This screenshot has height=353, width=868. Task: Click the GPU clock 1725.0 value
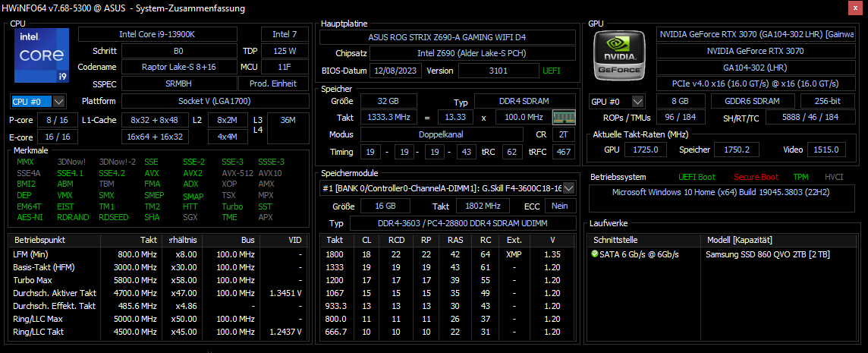click(x=646, y=150)
